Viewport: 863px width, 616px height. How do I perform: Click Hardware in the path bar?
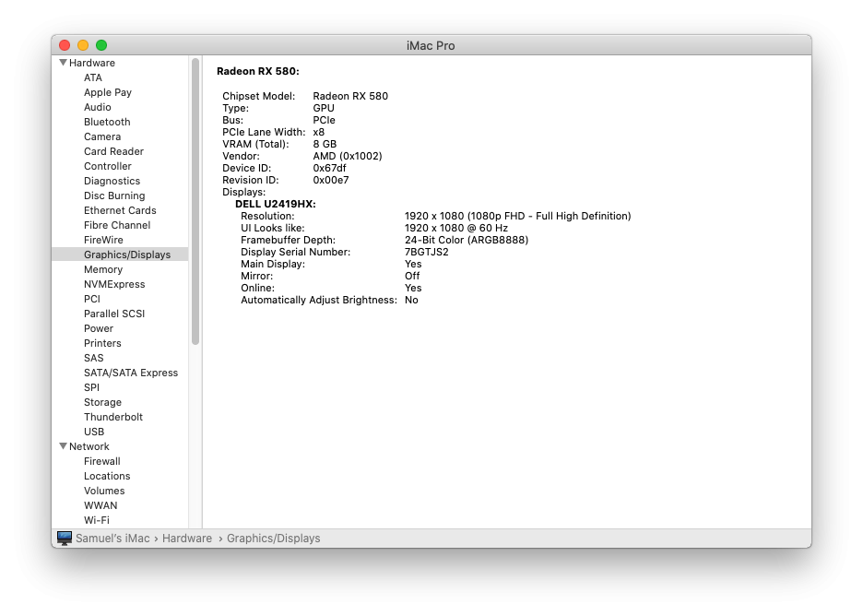(187, 539)
